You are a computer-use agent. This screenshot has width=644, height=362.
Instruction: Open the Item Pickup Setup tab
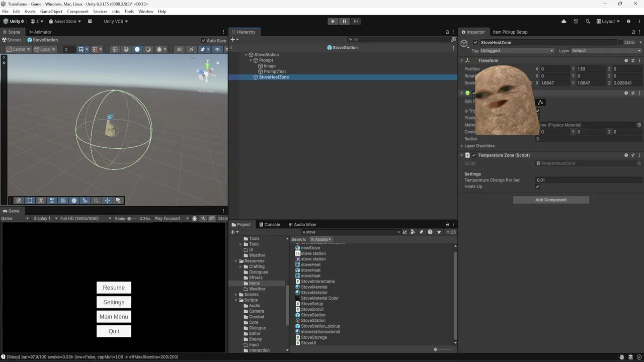510,32
